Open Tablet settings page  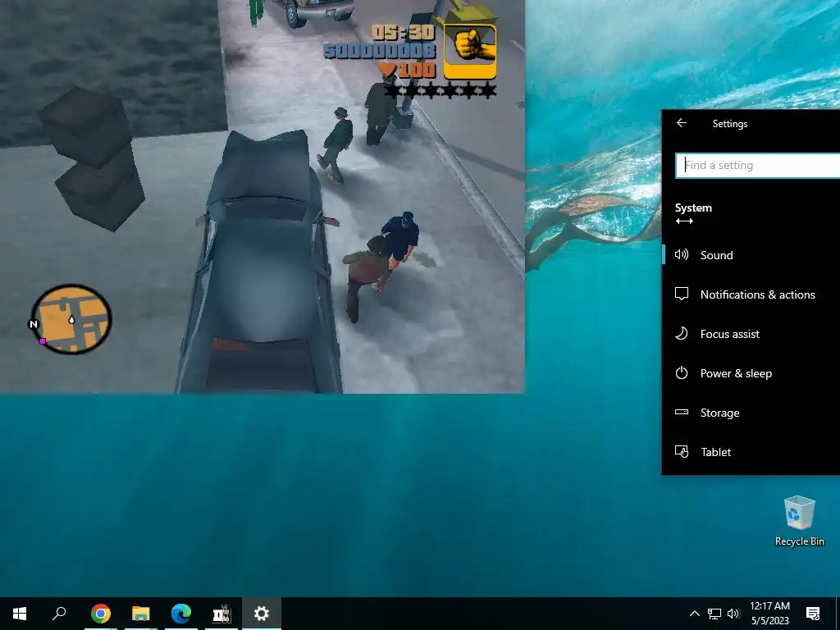[751, 452]
